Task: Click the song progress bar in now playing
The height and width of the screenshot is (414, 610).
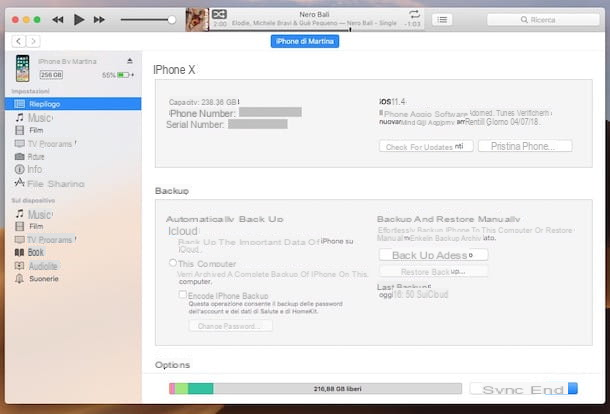Action: (x=316, y=30)
